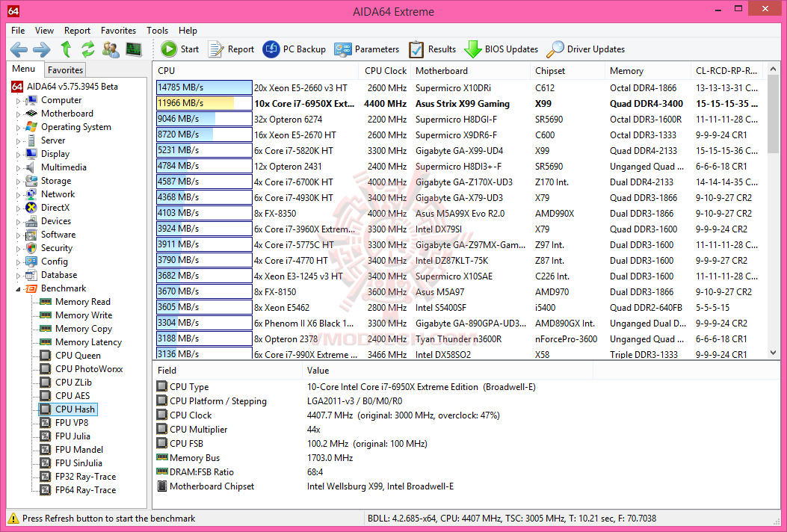Select the 14785 MB/s Xeon E5-2660 result row
787x532 pixels.
tap(459, 88)
